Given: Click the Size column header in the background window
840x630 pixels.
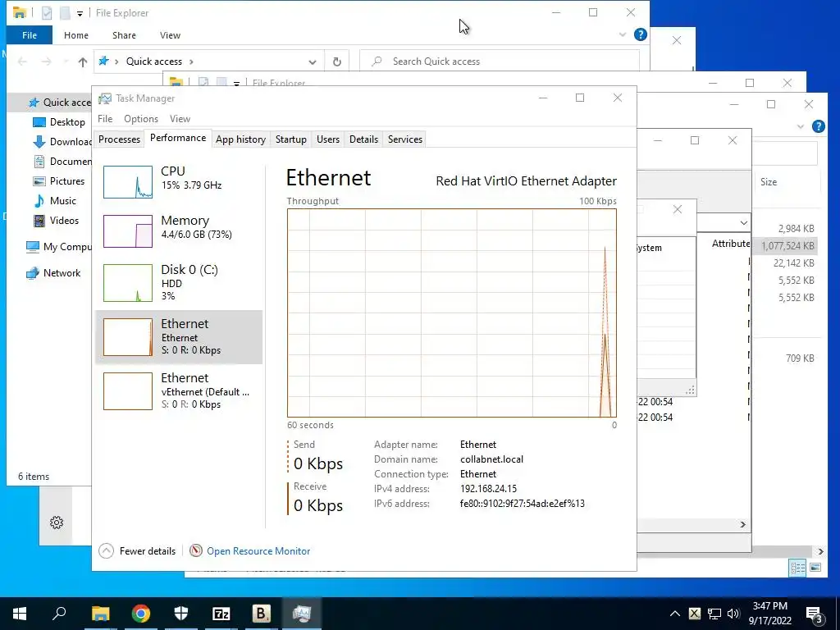Looking at the screenshot, I should pyautogui.click(x=768, y=182).
